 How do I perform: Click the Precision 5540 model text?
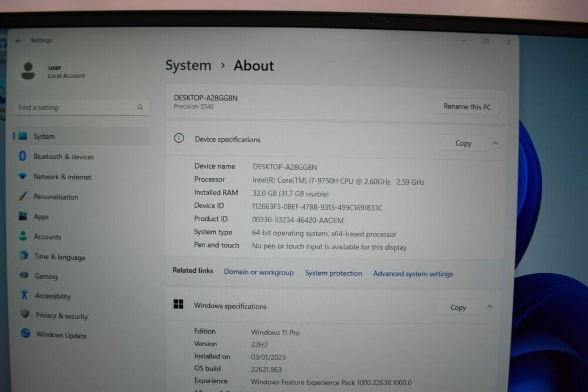193,106
